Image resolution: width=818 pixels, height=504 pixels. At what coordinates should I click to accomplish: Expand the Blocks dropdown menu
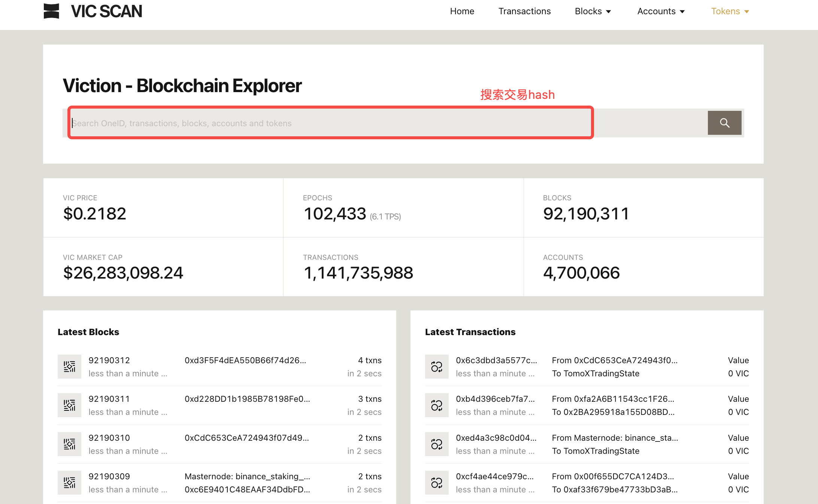click(593, 11)
